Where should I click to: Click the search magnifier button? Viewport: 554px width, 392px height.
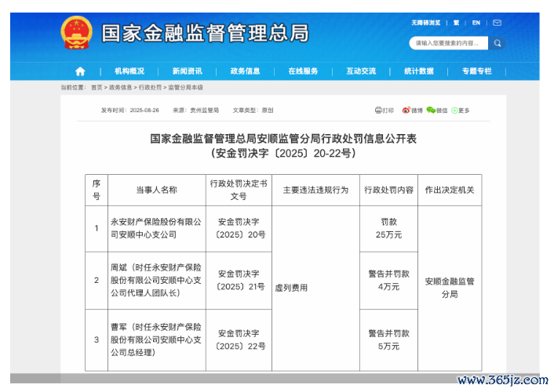click(498, 43)
